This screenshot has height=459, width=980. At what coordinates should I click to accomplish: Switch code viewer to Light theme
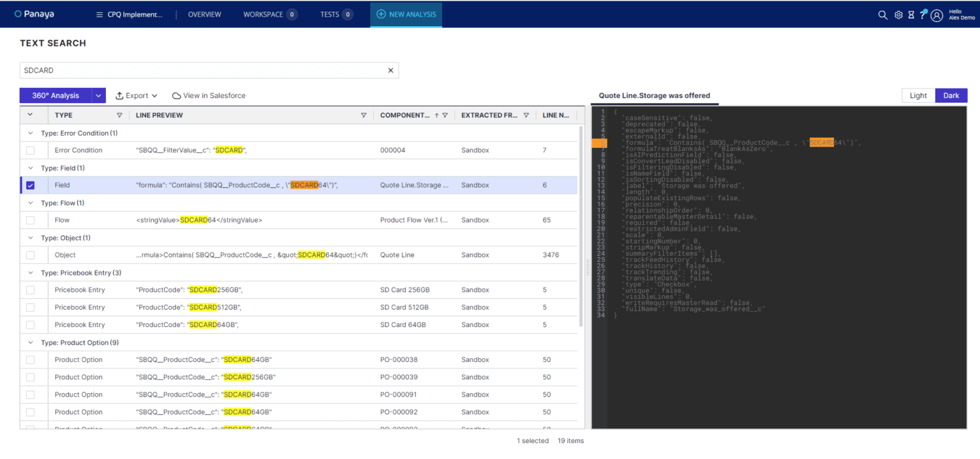click(x=918, y=96)
